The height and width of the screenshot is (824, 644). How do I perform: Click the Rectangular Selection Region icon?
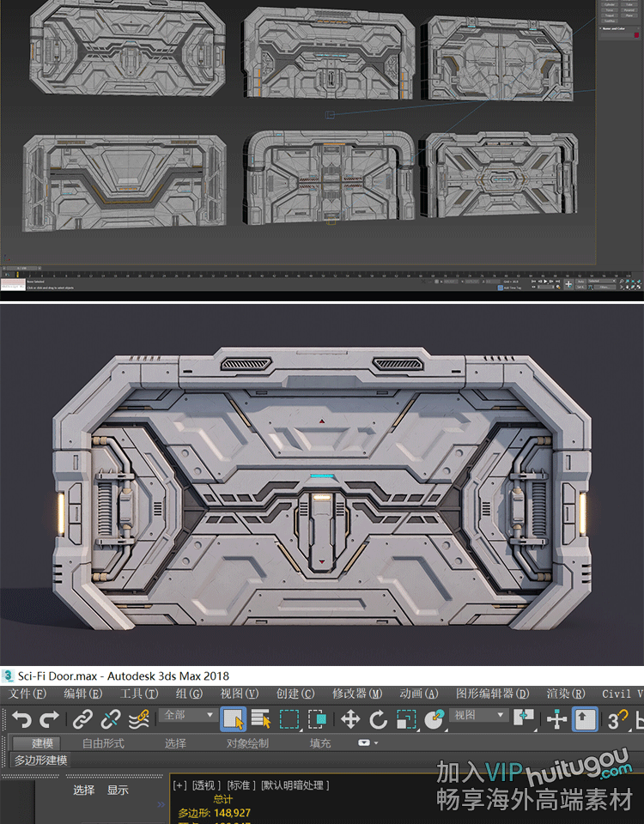[289, 719]
